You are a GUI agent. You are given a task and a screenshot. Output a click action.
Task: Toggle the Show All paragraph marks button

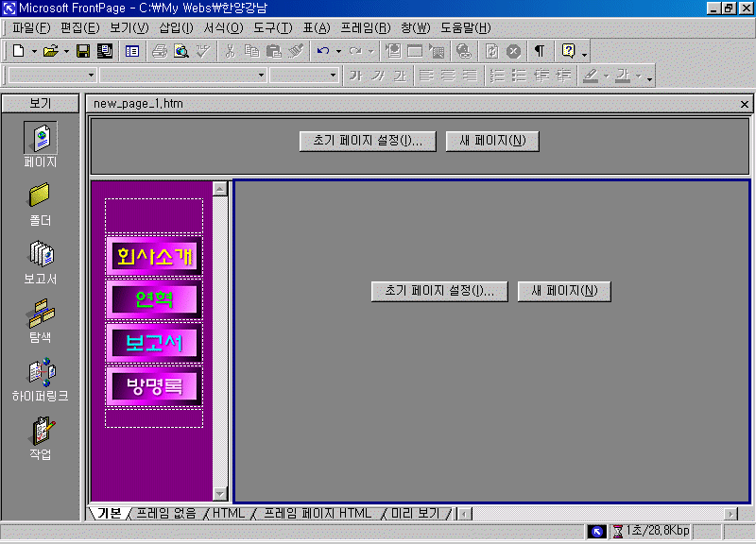[x=540, y=51]
